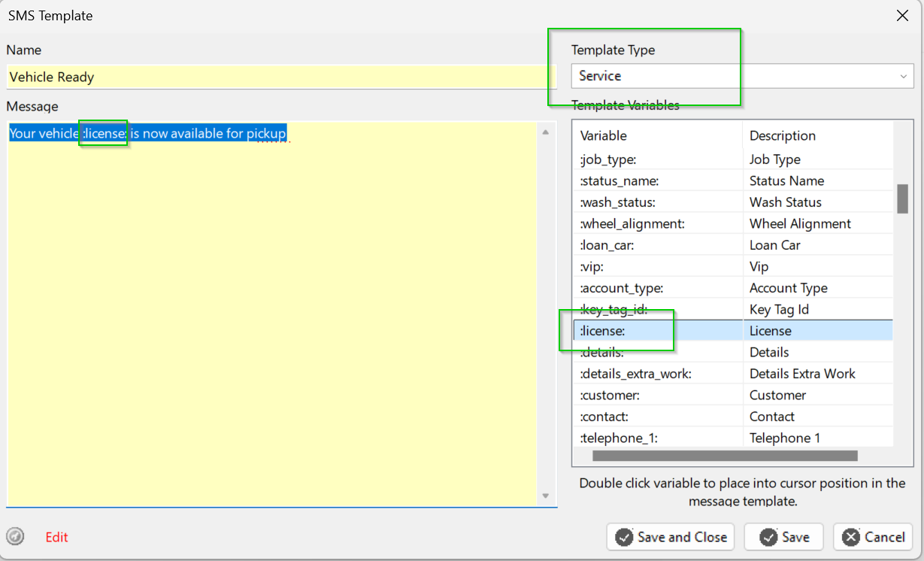Click the Save and Close button
The width and height of the screenshot is (924, 561).
(x=671, y=537)
